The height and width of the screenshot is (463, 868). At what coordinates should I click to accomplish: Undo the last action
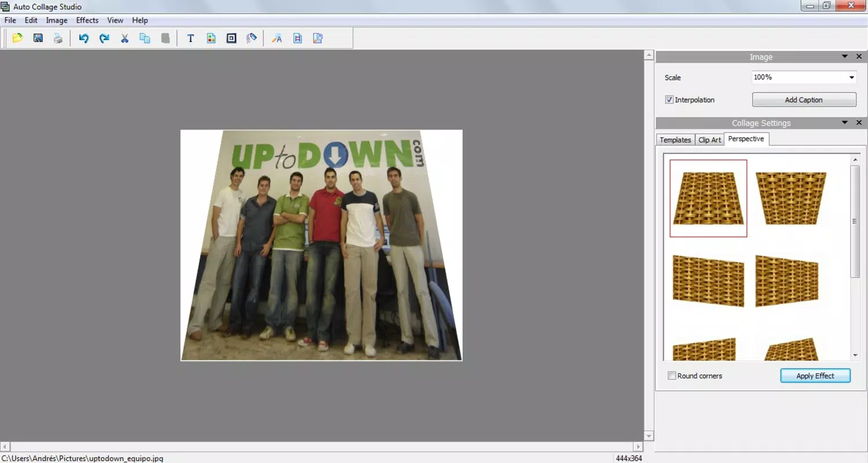click(84, 38)
